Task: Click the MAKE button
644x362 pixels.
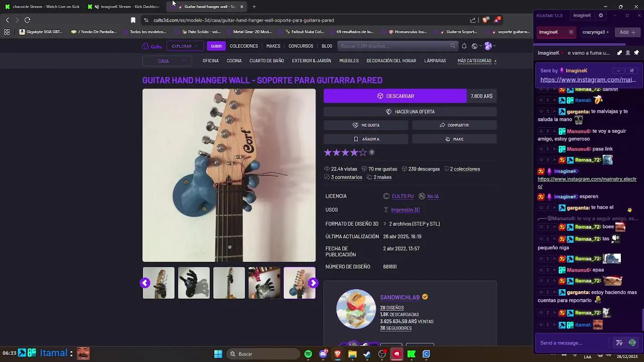Action: pos(454,139)
